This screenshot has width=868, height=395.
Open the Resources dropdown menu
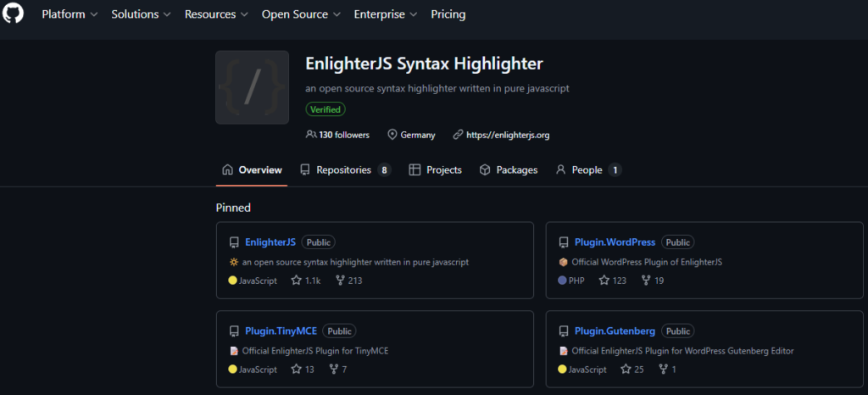(x=216, y=14)
